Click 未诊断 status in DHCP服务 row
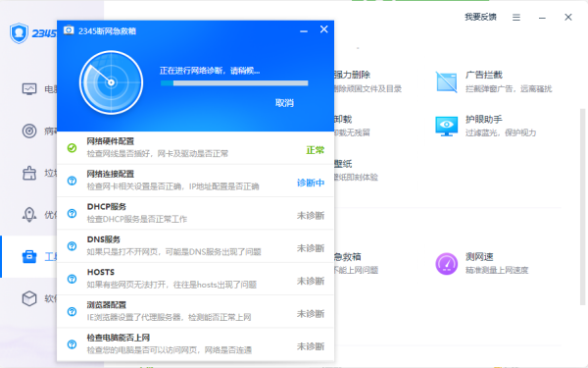 point(311,216)
